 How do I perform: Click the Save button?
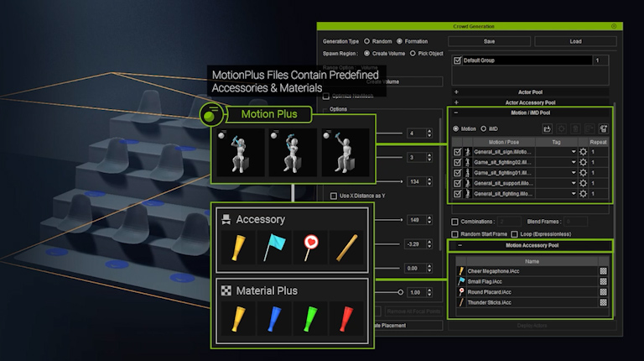489,41
